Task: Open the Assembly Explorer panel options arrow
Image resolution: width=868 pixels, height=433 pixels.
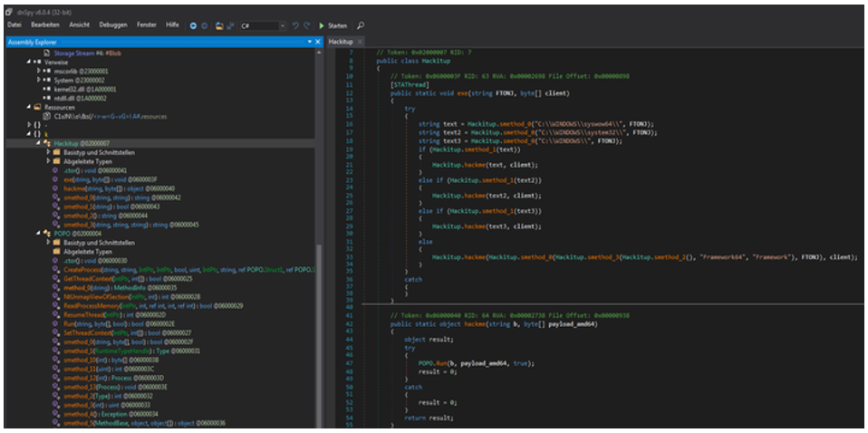Action: point(308,42)
